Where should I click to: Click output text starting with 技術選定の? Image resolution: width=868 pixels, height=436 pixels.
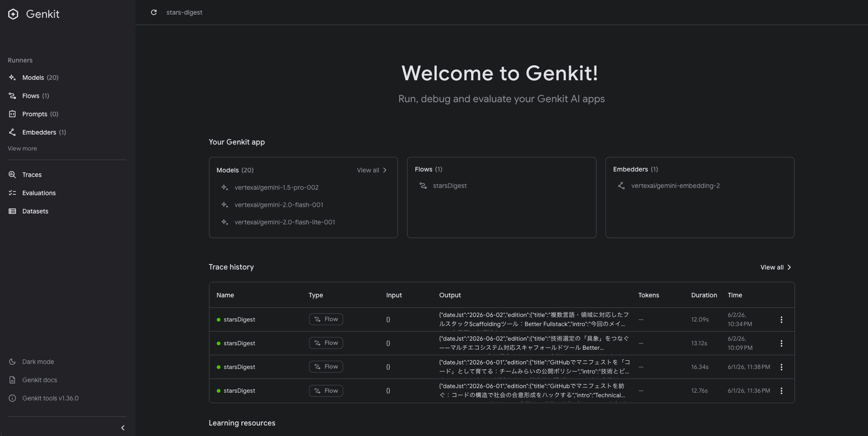tap(534, 343)
